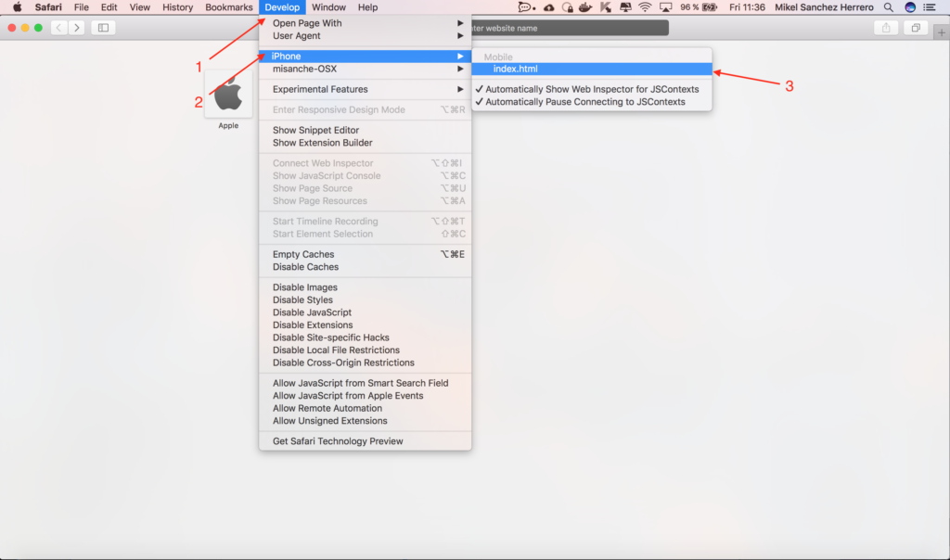Toggle Automatically Pause Connecting to JSContexts
This screenshot has width=950, height=560.
coord(585,102)
